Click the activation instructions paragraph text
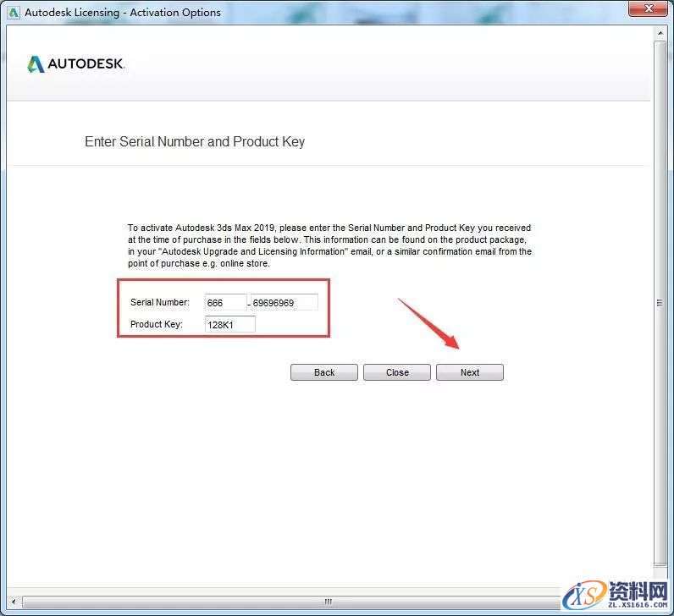 tap(329, 245)
